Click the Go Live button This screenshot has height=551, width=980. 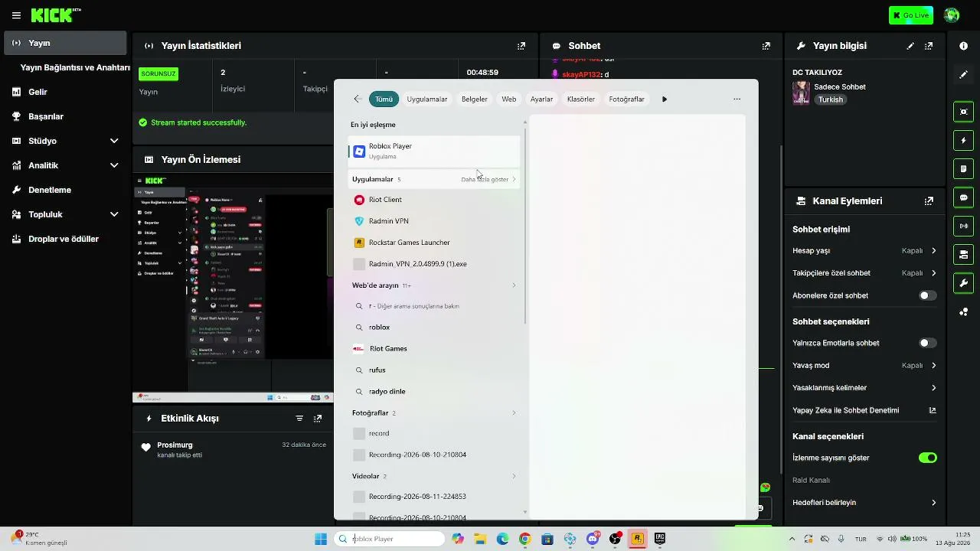911,15
